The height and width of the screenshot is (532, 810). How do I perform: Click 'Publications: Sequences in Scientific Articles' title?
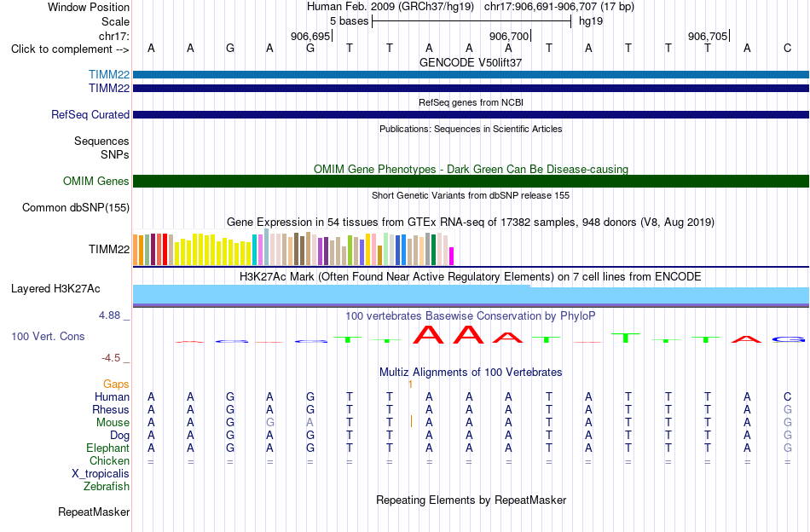click(471, 129)
